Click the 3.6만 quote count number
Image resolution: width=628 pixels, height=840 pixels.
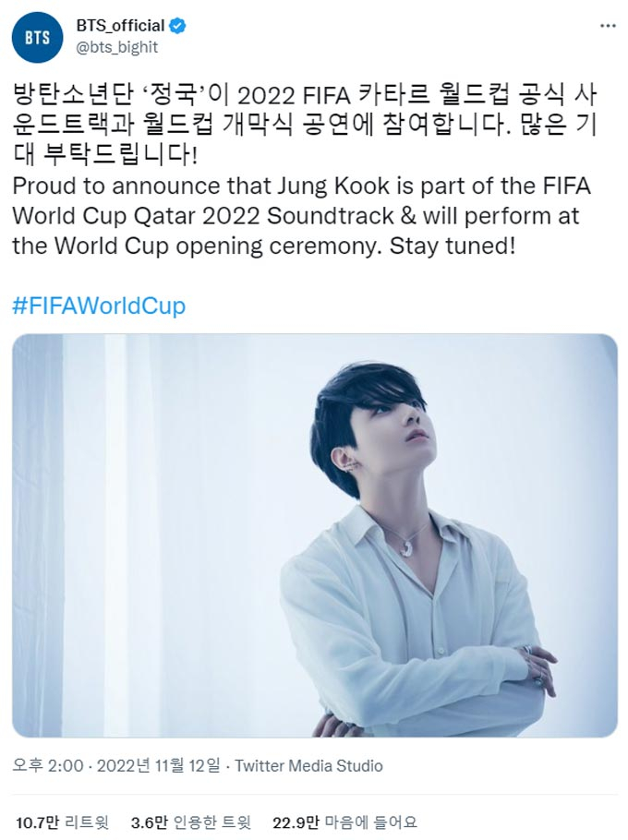pyautogui.click(x=149, y=822)
